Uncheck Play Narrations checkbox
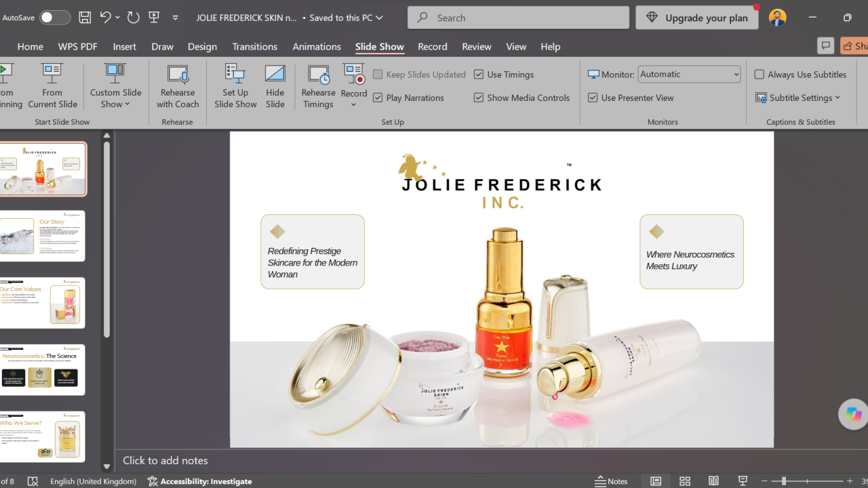The width and height of the screenshot is (868, 488). 378,98
